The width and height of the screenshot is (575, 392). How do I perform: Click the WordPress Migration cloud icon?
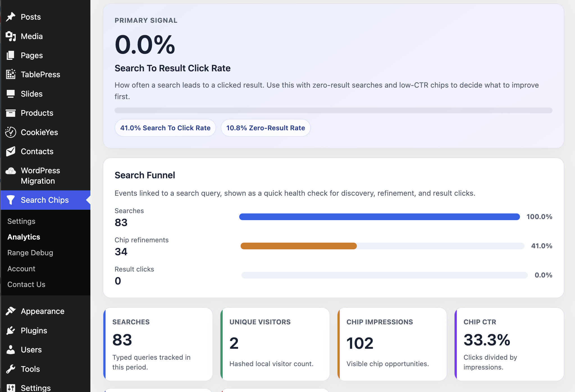[x=11, y=171]
